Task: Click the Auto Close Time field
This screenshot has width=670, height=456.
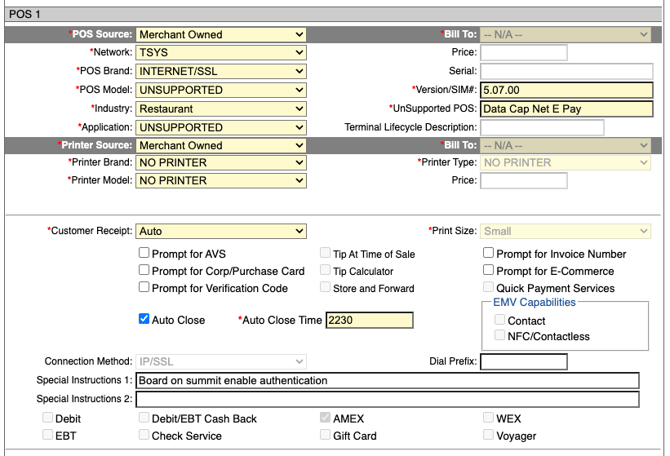Action: 369,320
